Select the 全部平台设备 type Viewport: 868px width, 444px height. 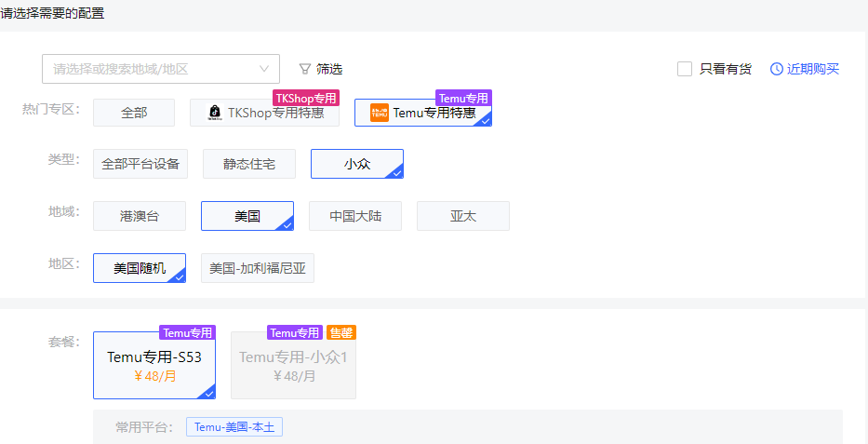[x=140, y=164]
